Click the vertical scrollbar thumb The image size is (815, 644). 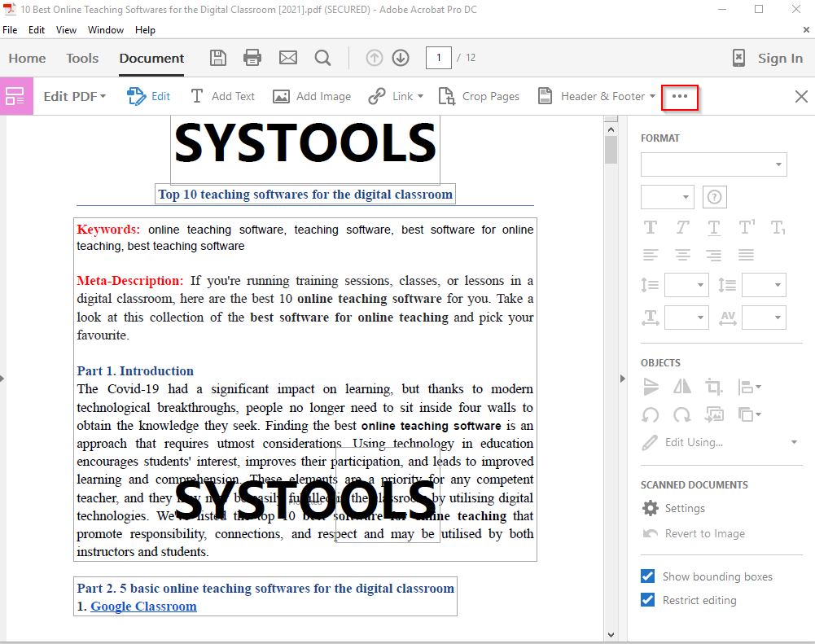click(x=611, y=150)
